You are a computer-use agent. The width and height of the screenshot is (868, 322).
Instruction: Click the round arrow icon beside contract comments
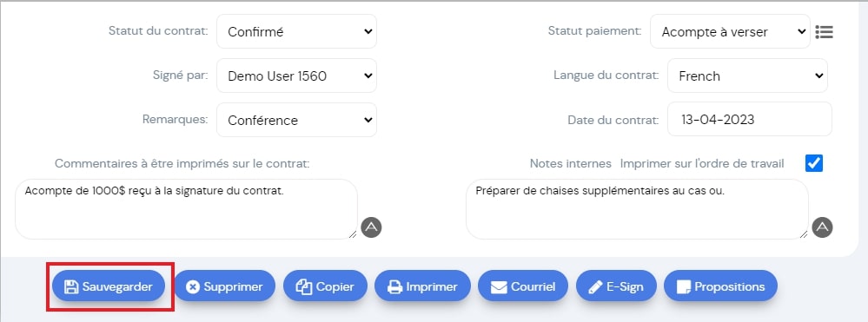coord(372,227)
